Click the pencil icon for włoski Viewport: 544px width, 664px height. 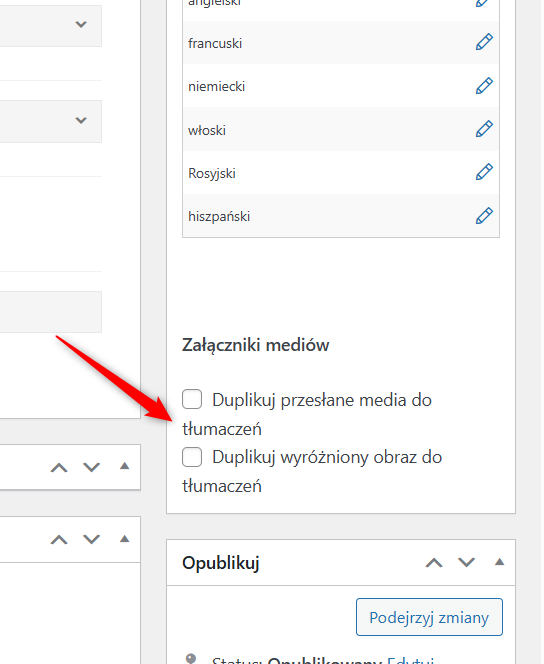484,129
